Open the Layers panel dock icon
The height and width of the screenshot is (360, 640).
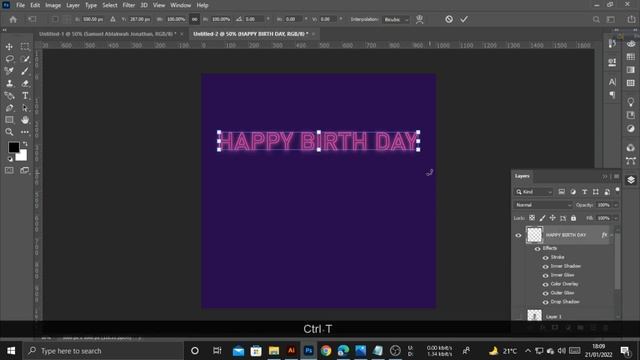click(631, 180)
